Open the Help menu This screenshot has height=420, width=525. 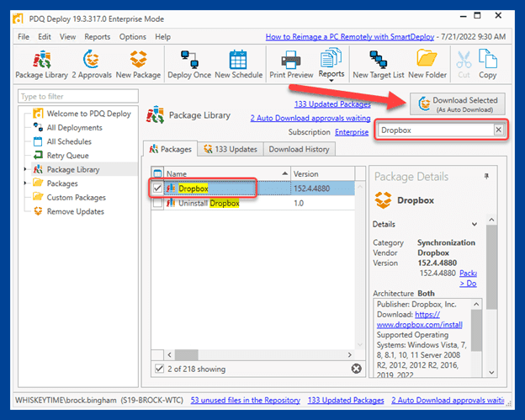(162, 36)
